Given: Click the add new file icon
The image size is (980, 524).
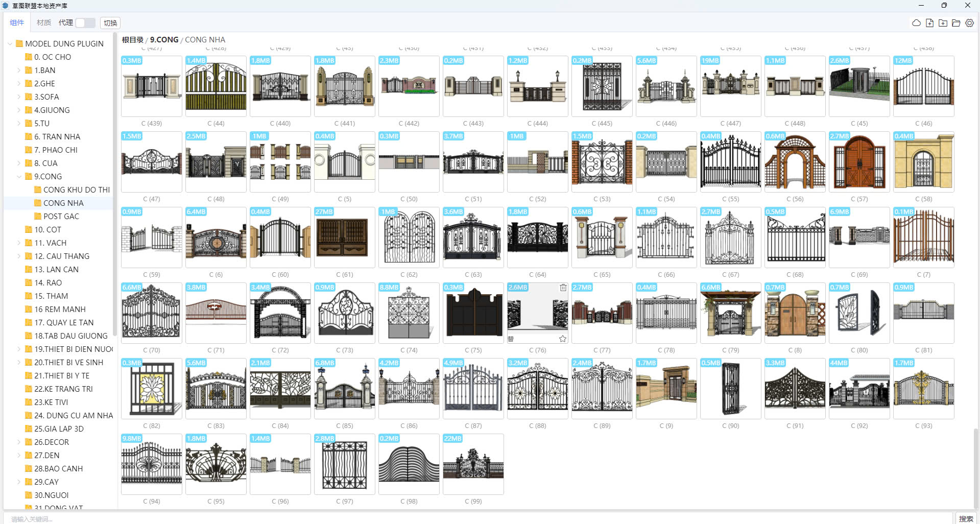Looking at the screenshot, I should [929, 23].
